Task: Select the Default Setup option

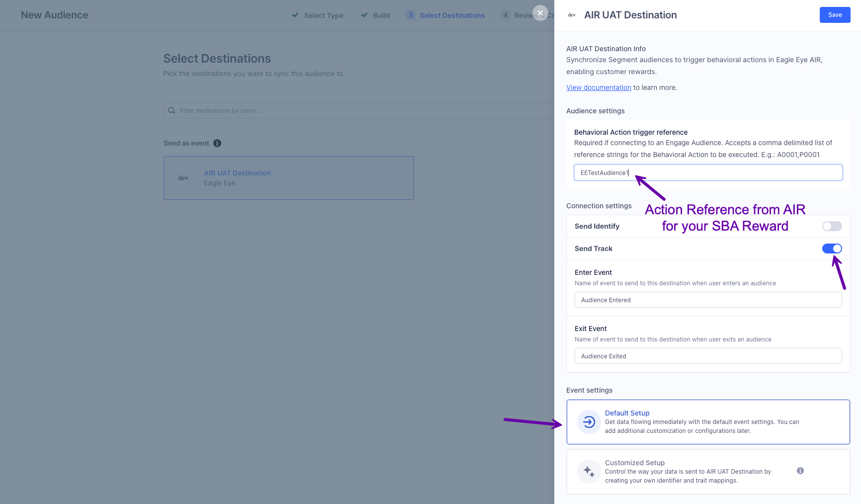Action: coord(708,422)
